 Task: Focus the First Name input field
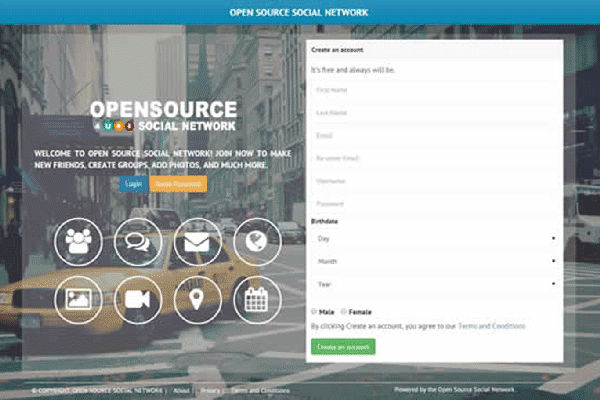(434, 90)
